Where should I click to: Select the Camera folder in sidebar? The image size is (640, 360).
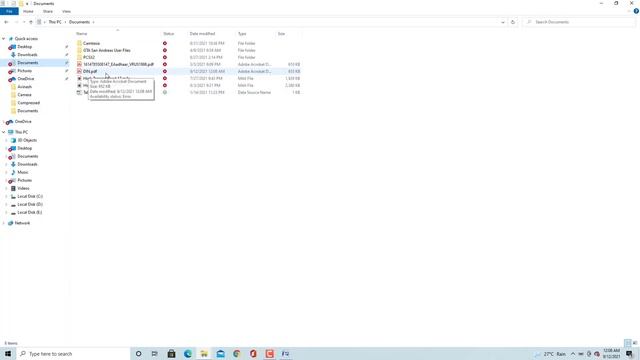24,95
